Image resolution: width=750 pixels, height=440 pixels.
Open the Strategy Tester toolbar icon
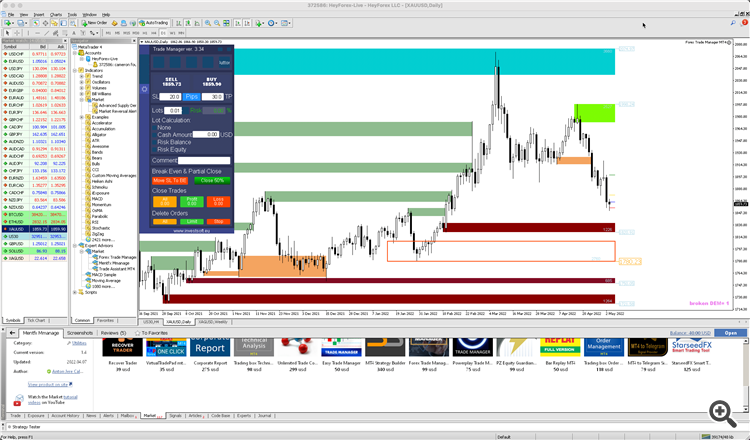coord(73,23)
